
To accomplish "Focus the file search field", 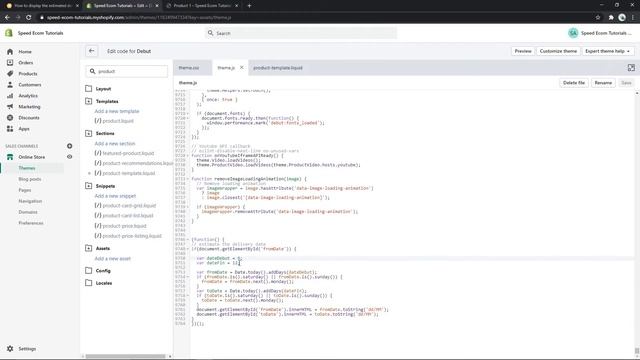I will [x=127, y=71].
